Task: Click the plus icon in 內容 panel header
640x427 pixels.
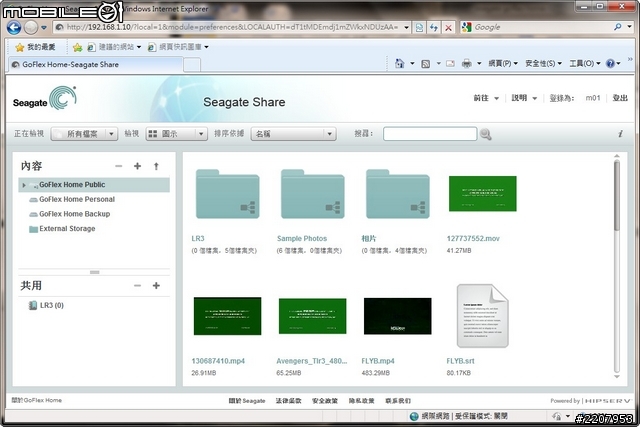Action: tap(138, 166)
